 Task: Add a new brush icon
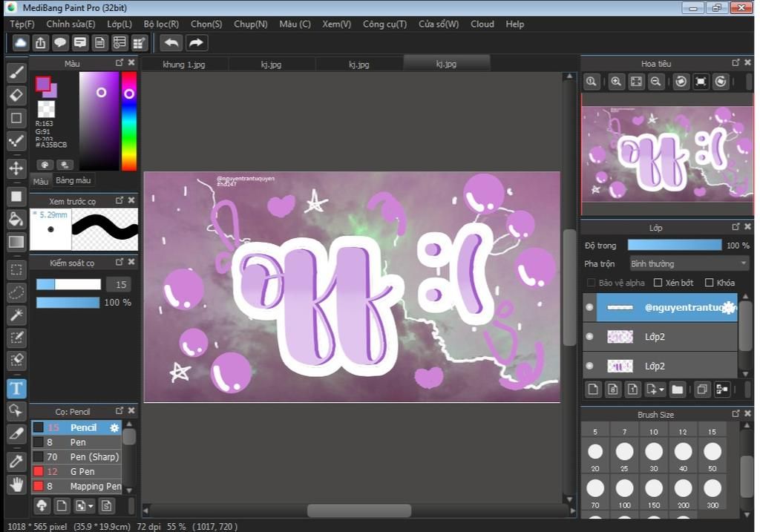(x=62, y=506)
